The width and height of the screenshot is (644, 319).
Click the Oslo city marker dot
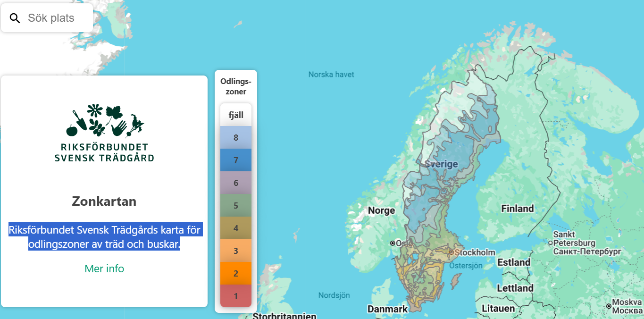pyautogui.click(x=393, y=243)
